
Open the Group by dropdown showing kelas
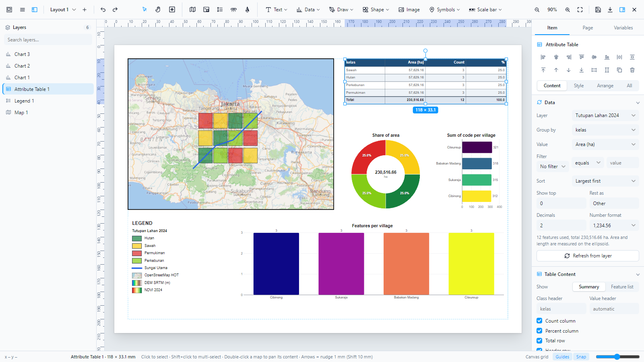click(x=605, y=130)
